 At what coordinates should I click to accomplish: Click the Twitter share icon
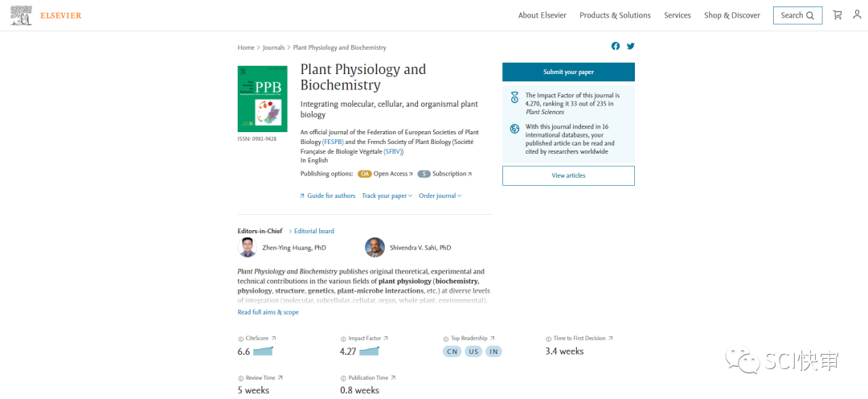click(x=631, y=46)
